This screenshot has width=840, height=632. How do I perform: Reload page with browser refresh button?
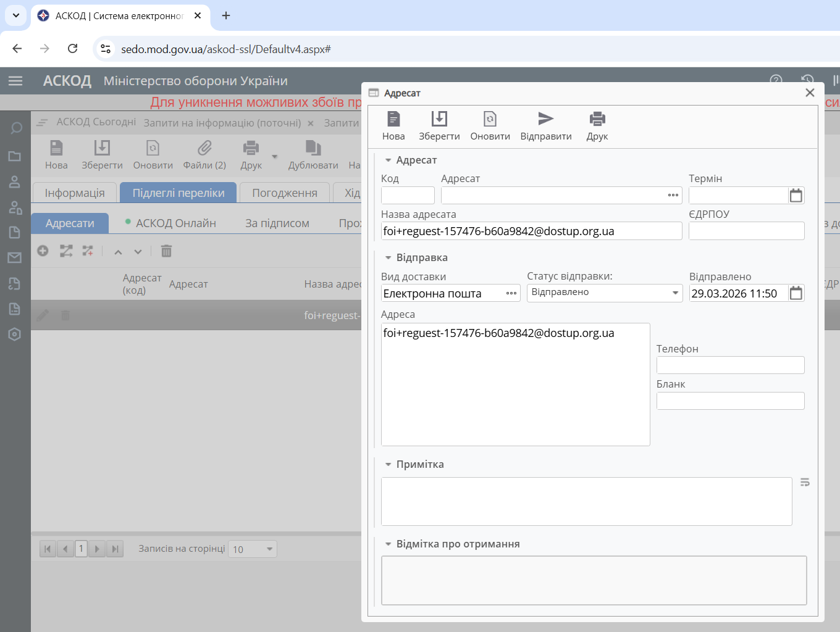coord(72,49)
